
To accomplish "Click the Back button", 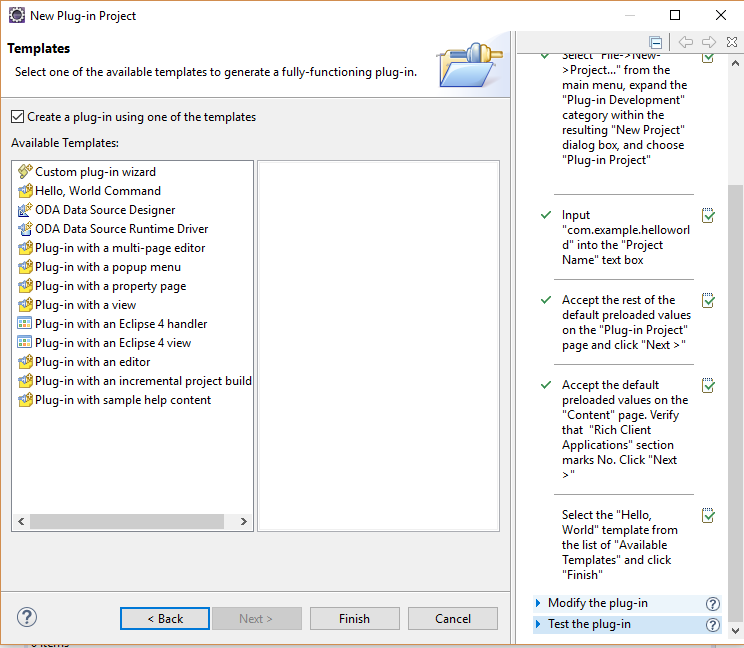I will pyautogui.click(x=165, y=619).
